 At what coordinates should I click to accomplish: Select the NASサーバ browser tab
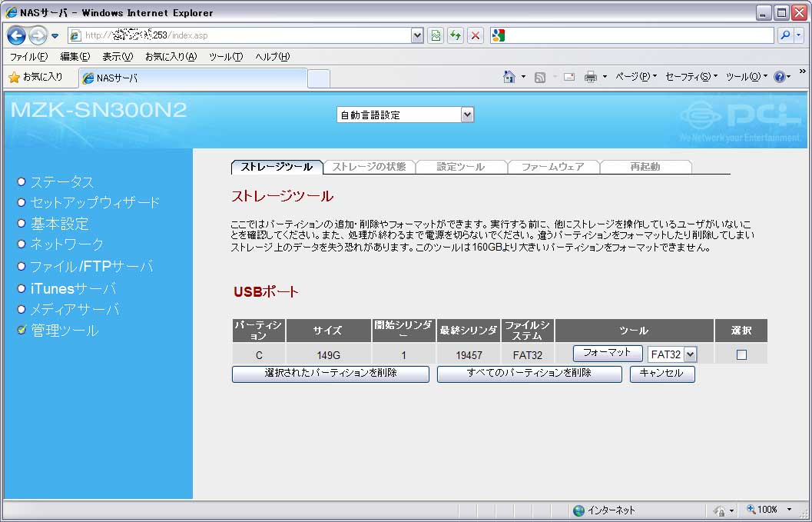[x=193, y=78]
